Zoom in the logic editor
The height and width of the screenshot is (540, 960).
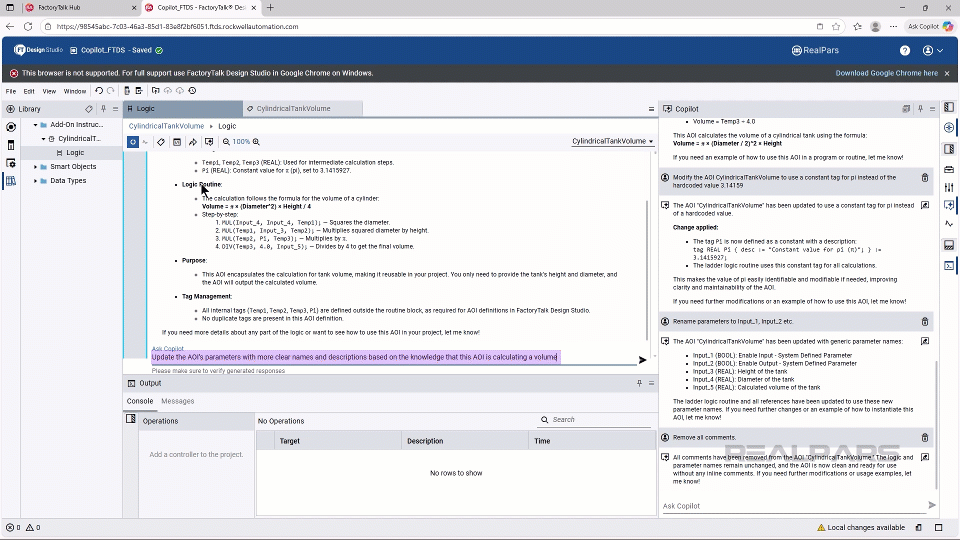[x=256, y=142]
